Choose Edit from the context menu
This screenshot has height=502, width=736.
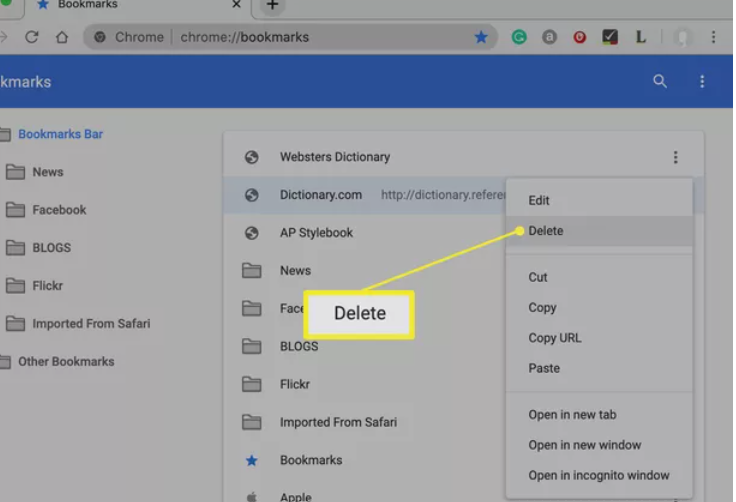pos(599,201)
